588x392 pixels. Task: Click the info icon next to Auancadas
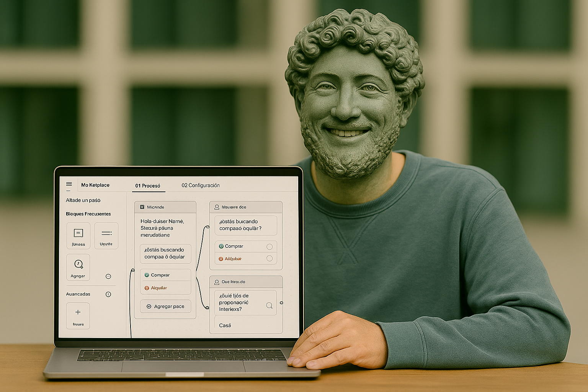(108, 294)
